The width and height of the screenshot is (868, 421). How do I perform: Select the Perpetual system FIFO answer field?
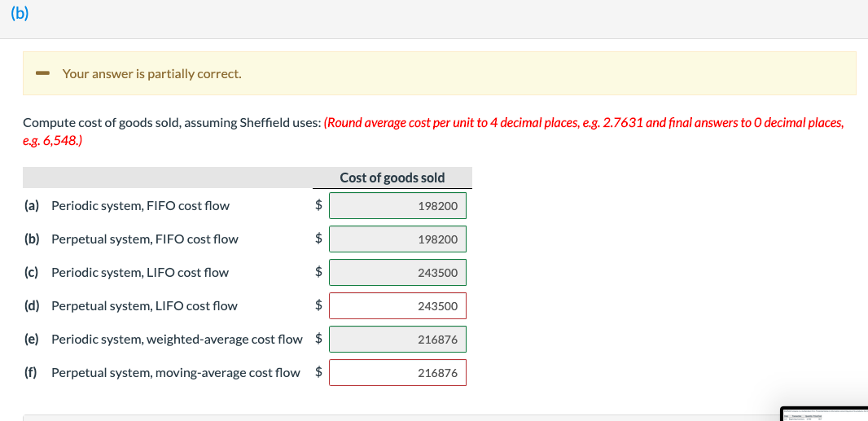tap(397, 239)
